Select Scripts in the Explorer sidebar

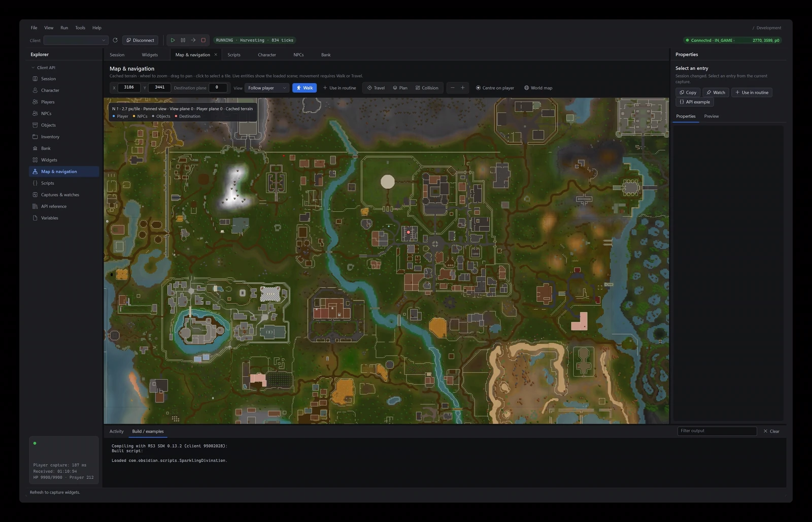(x=64, y=183)
